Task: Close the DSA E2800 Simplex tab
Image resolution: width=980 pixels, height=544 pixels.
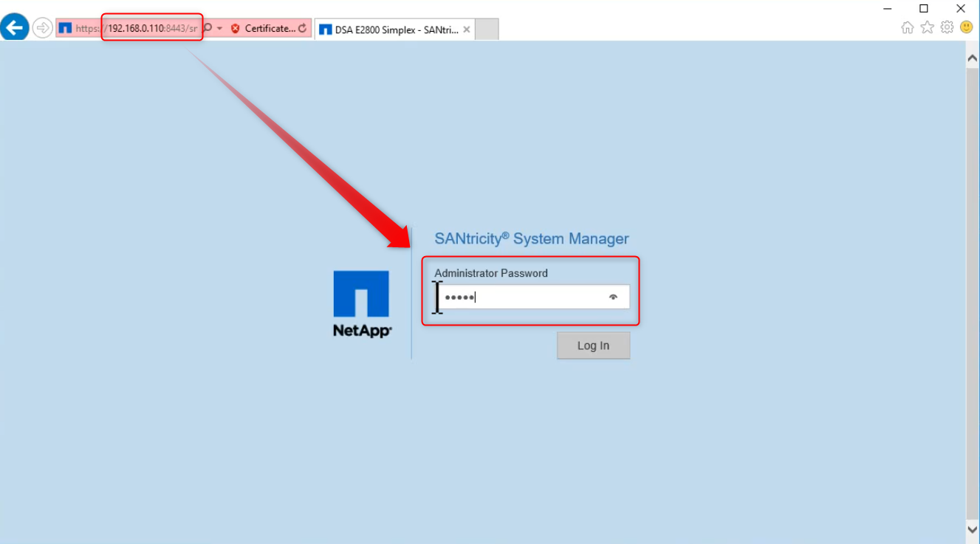Action: [467, 30]
